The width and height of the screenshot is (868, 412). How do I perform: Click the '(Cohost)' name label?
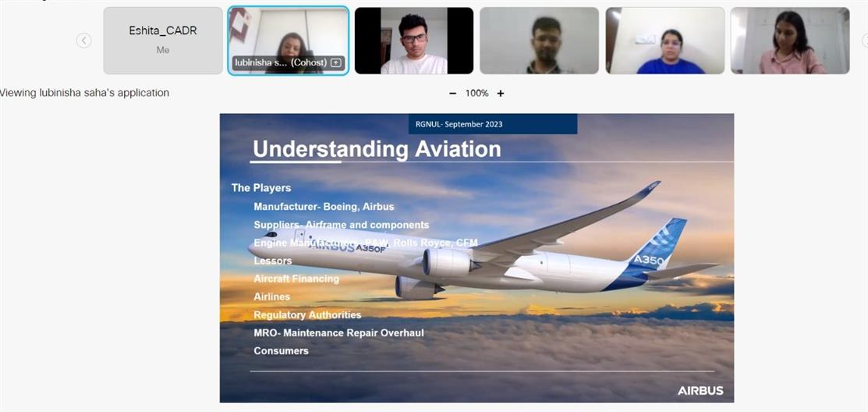(309, 62)
